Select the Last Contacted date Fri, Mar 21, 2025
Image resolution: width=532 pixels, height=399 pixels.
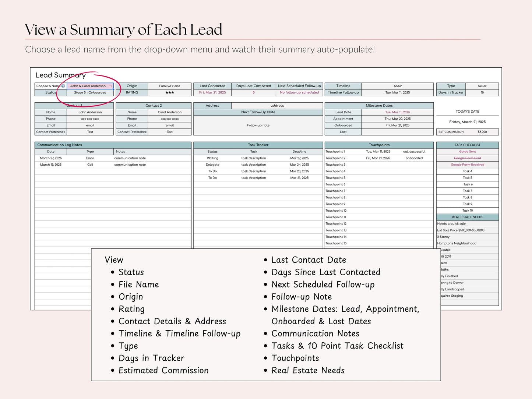[212, 93]
